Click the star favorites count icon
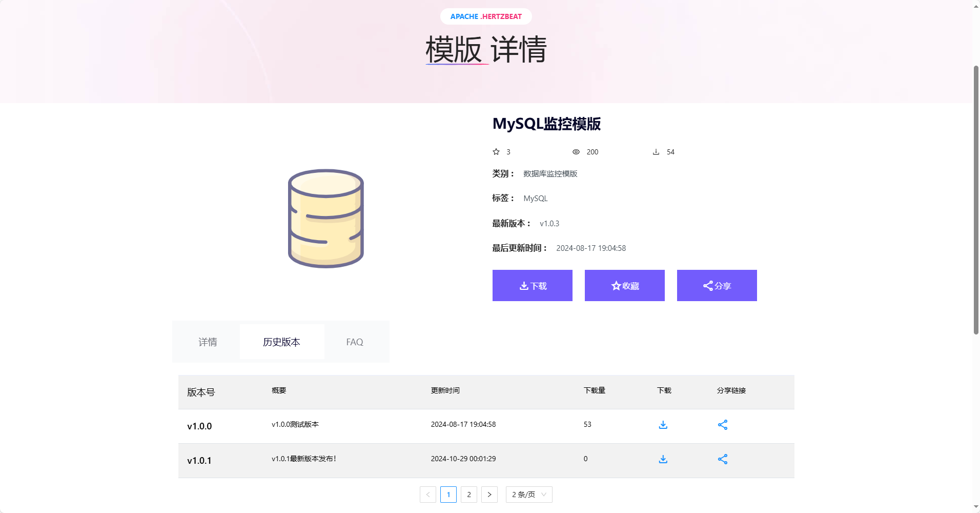This screenshot has width=980, height=513. (496, 152)
